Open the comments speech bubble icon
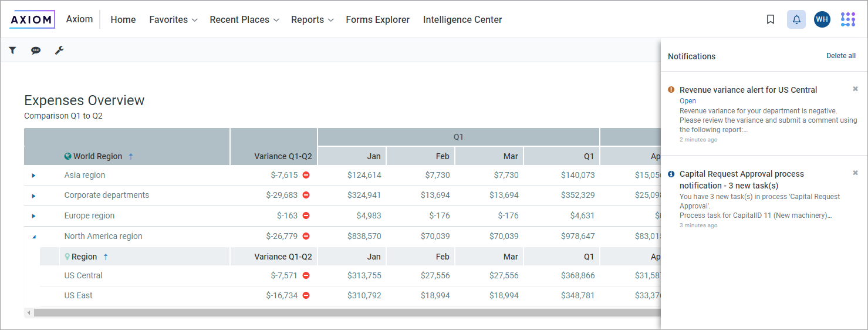 36,50
